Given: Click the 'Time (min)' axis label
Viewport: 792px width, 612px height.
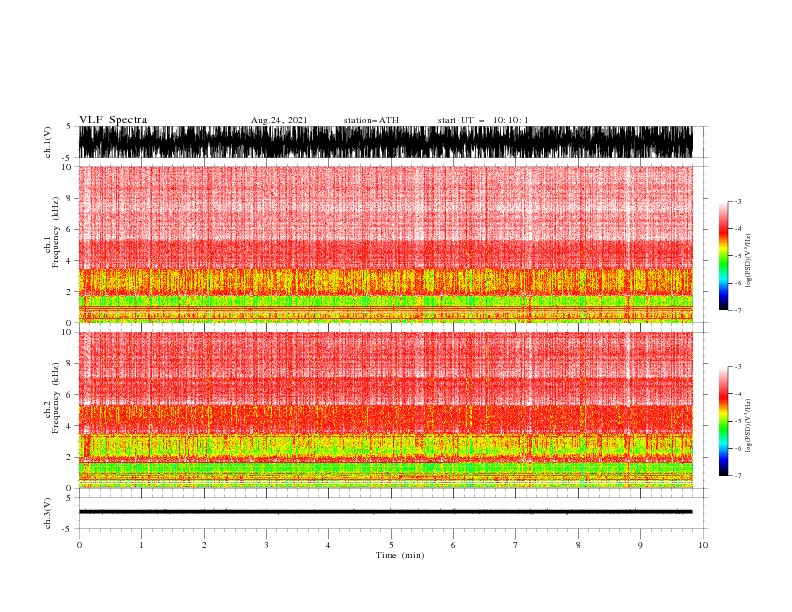Looking at the screenshot, I should point(400,555).
